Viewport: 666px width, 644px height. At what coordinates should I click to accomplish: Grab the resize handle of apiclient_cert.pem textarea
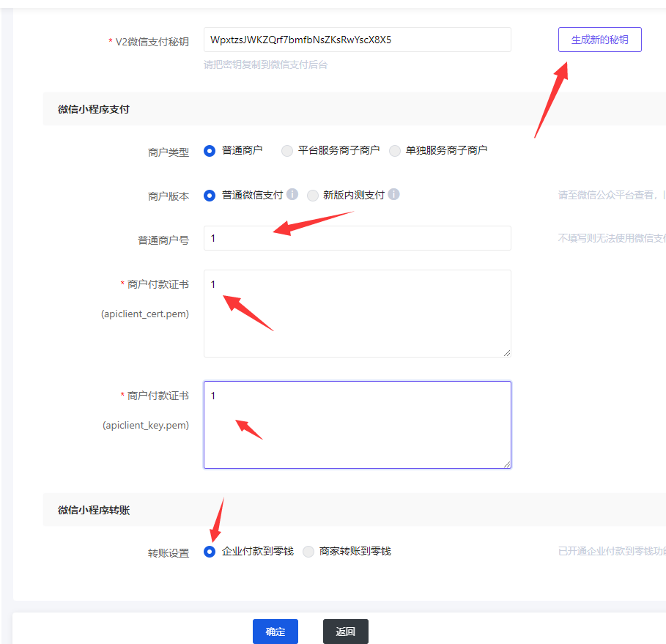click(506, 352)
